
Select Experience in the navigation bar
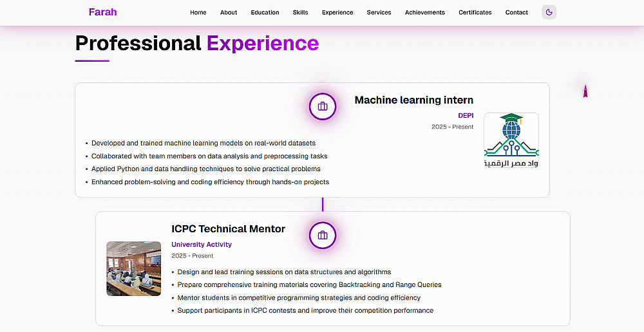[x=337, y=12]
